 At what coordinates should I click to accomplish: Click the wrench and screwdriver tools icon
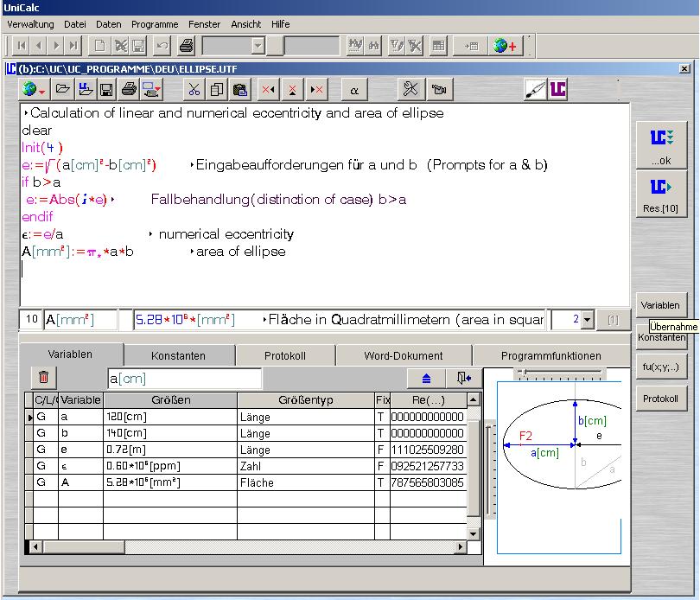coord(410,89)
